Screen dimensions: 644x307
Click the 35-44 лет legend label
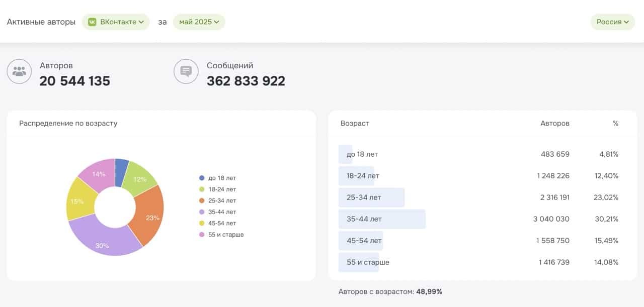click(222, 212)
